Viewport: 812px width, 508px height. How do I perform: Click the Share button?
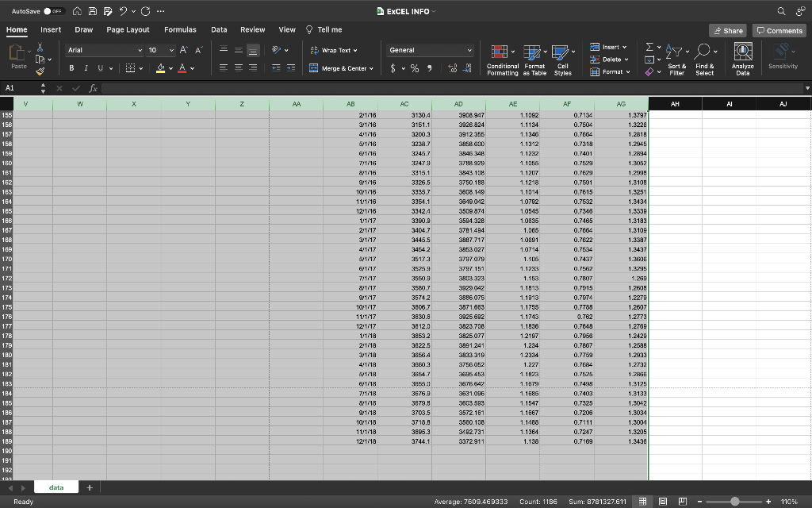pyautogui.click(x=727, y=30)
